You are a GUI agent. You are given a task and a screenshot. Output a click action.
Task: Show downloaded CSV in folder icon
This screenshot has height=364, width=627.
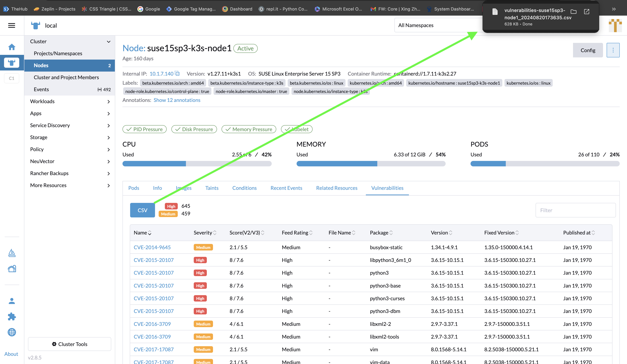pyautogui.click(x=573, y=11)
